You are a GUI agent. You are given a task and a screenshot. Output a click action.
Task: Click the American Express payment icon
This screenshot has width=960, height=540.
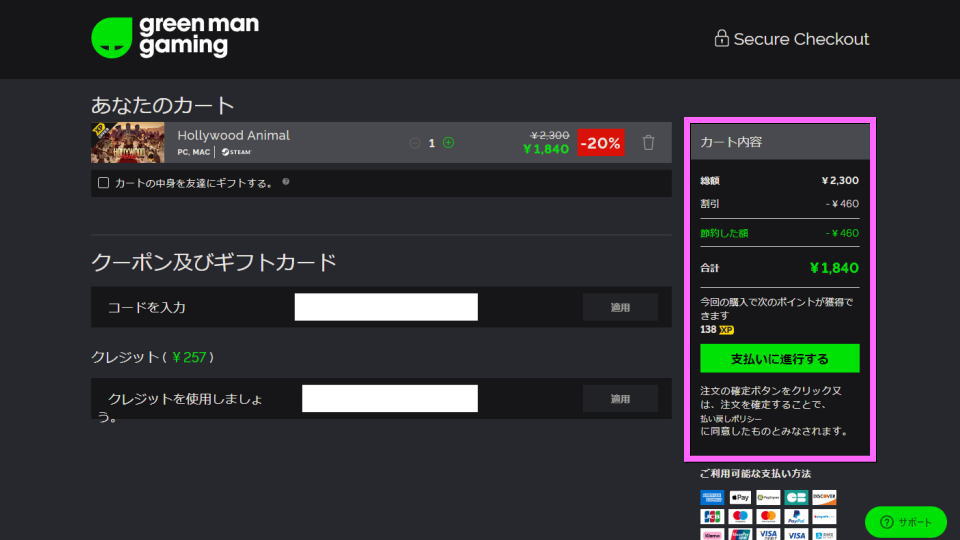point(711,497)
